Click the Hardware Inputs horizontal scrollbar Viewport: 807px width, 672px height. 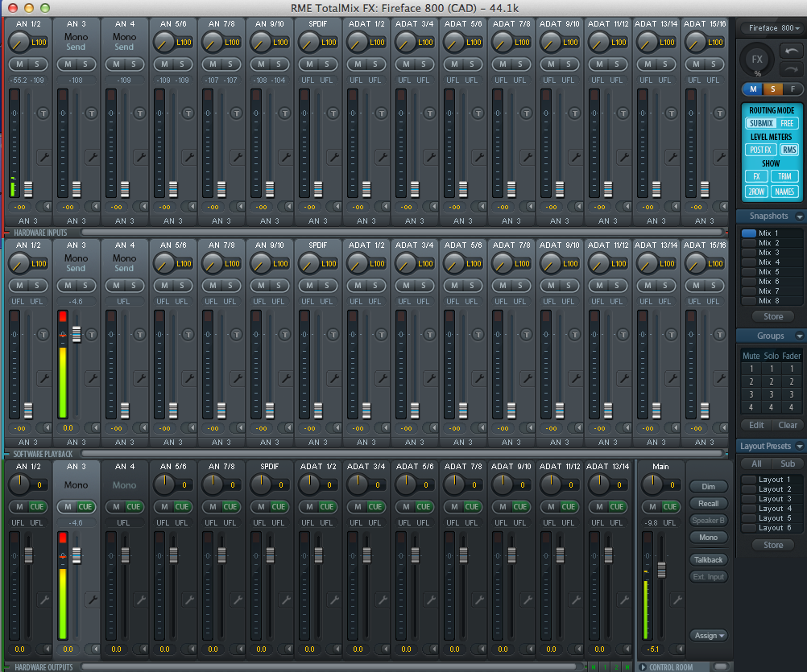[x=401, y=233]
